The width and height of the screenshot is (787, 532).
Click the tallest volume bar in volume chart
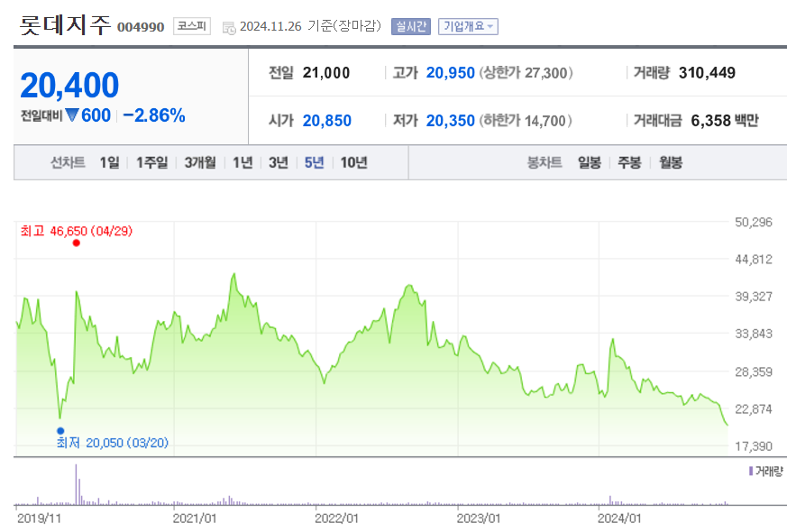point(77,484)
